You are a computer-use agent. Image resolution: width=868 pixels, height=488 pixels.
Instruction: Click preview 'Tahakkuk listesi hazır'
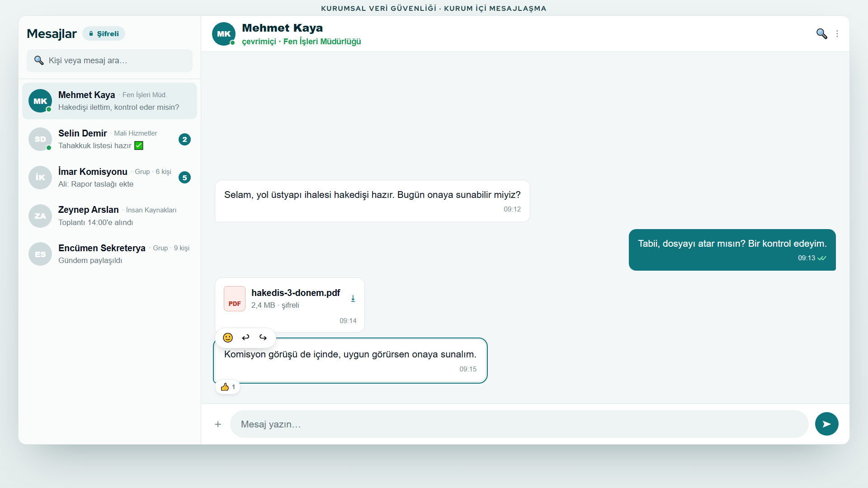tap(100, 145)
